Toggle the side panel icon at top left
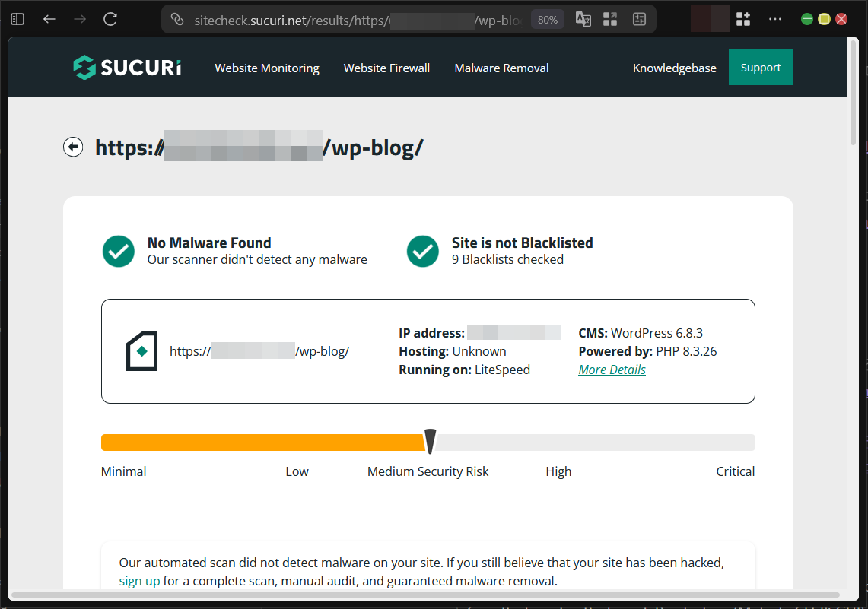This screenshot has width=868, height=609. [x=17, y=18]
